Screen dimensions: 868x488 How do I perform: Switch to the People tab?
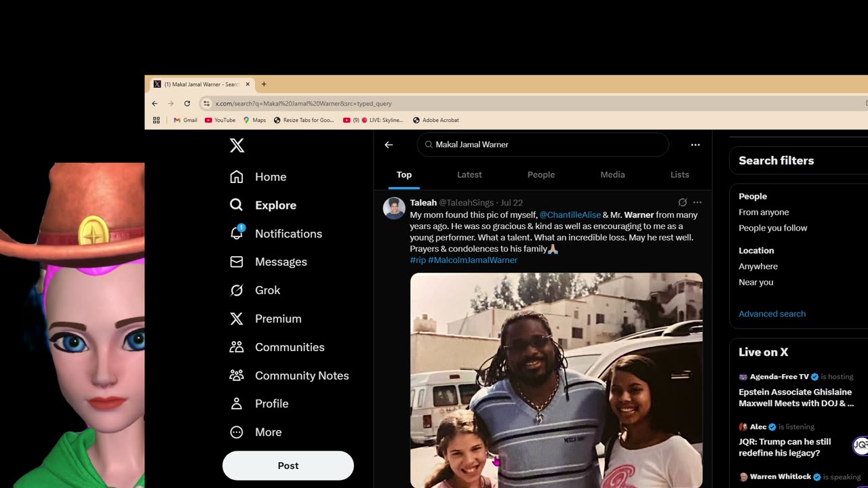click(541, 175)
